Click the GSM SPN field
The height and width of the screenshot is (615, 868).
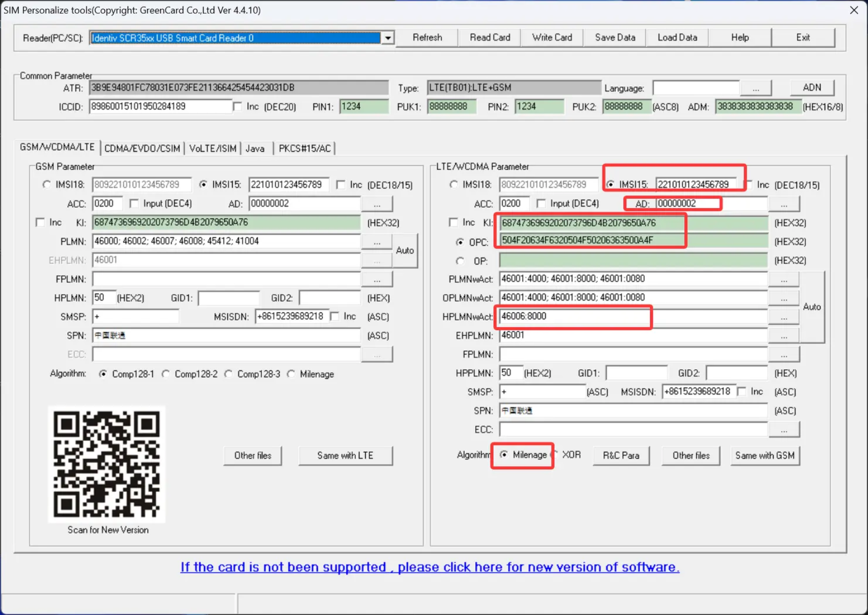(226, 335)
